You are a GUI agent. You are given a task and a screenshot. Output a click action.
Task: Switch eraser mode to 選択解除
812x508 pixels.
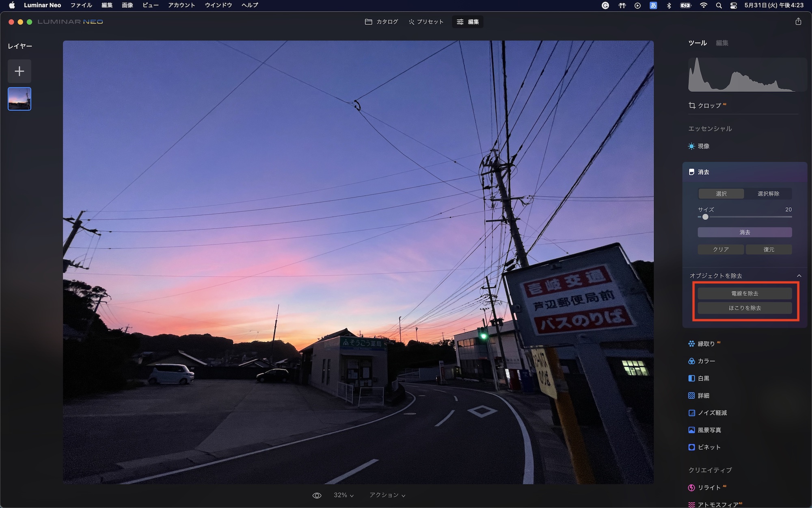768,194
